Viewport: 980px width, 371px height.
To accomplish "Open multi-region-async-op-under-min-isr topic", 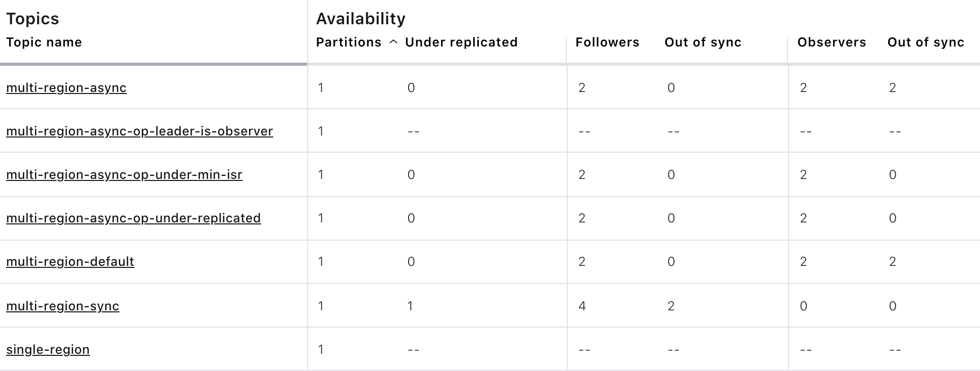I will [124, 174].
